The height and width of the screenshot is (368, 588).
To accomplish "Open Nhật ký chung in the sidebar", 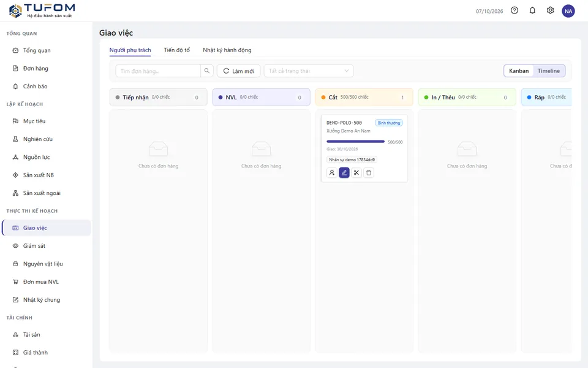I will coord(46,300).
